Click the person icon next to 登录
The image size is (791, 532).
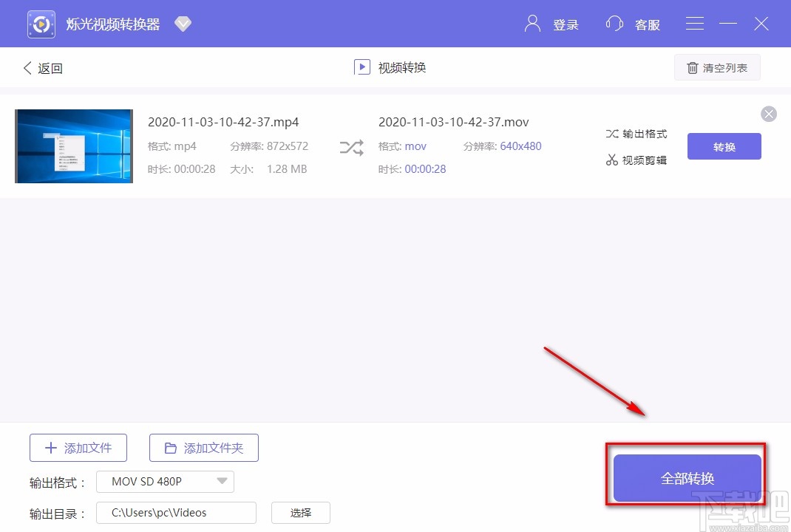pos(532,23)
